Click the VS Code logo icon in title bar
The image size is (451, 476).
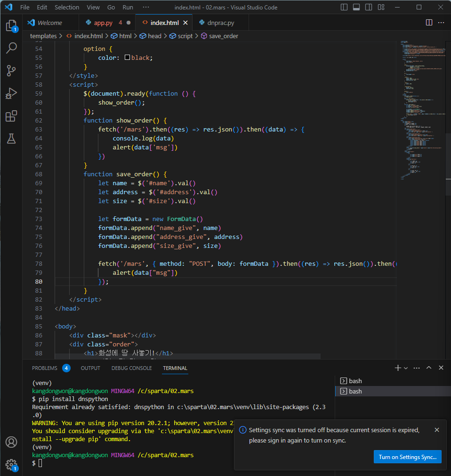[8, 7]
